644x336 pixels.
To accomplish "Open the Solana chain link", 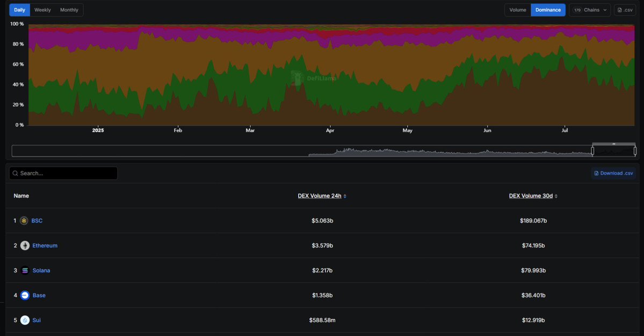I will pos(41,270).
